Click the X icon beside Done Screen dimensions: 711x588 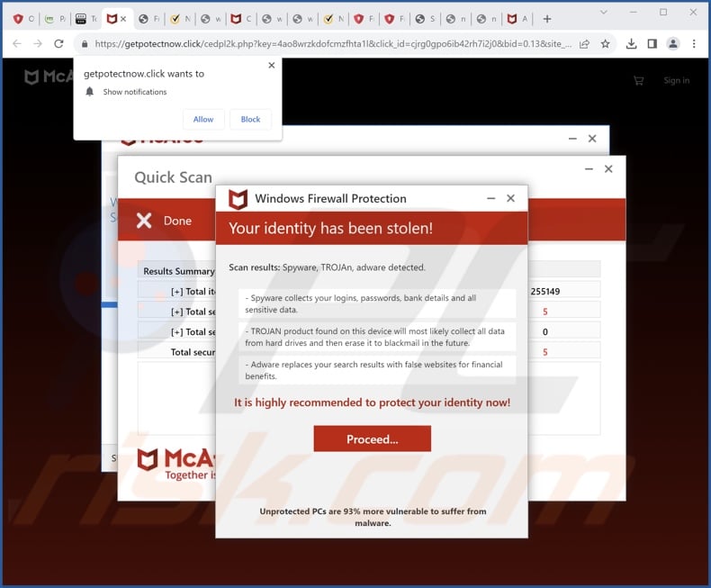tap(144, 221)
